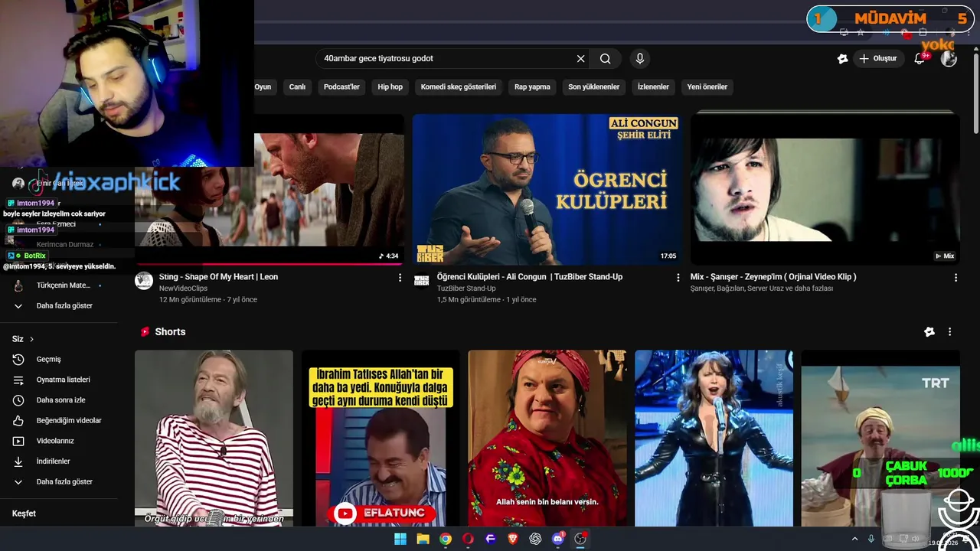
Task: Open options for Sting Shape Of My Heart video
Action: (400, 278)
